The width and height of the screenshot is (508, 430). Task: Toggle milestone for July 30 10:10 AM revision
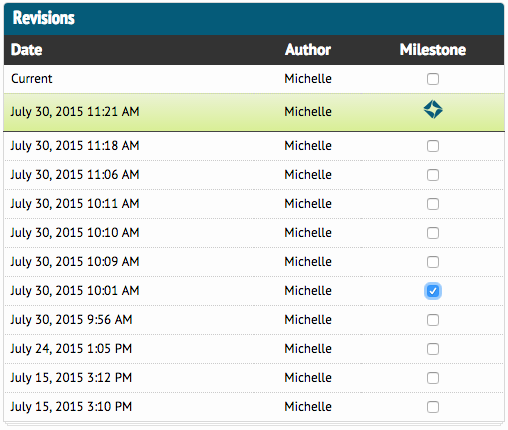(x=433, y=233)
